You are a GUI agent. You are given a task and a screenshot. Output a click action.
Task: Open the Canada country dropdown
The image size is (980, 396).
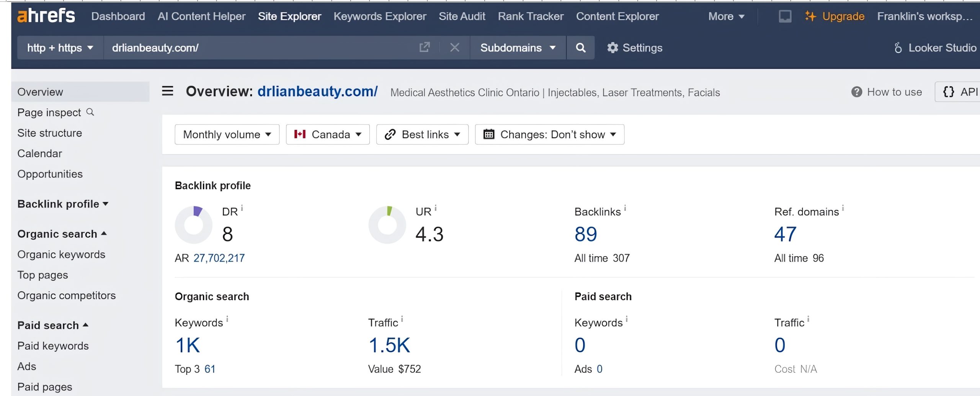point(328,134)
